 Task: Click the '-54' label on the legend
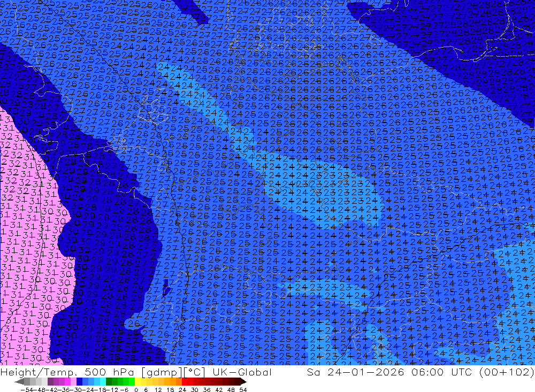[x=27, y=390]
